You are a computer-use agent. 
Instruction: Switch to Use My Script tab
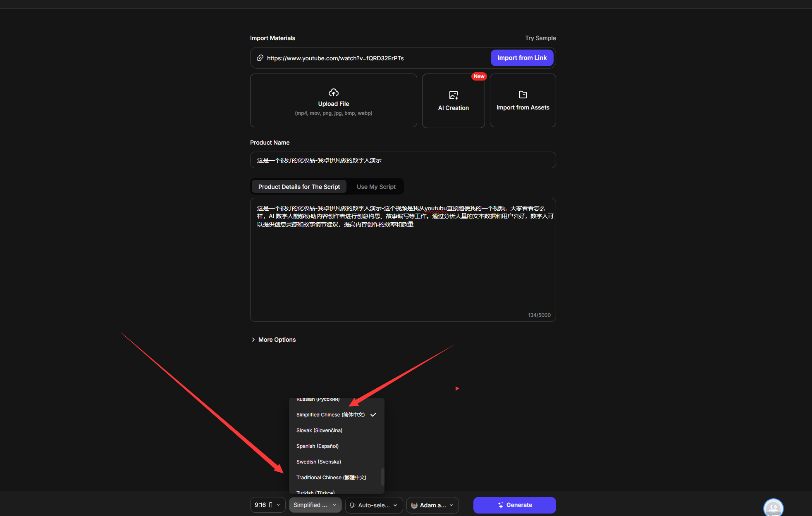376,187
